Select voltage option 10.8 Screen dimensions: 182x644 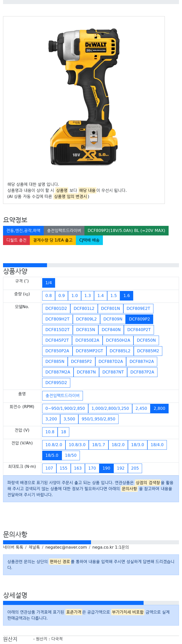click(50, 432)
